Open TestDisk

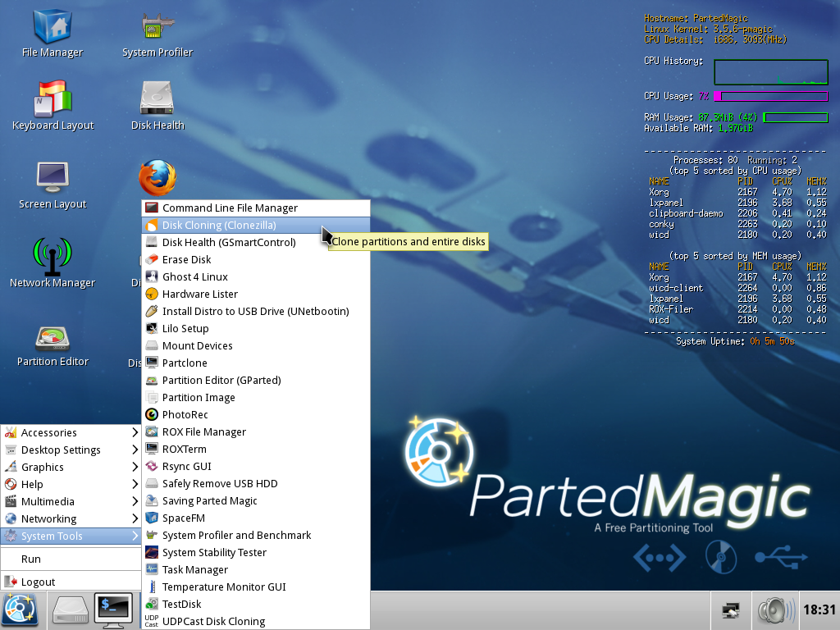[x=256, y=605]
